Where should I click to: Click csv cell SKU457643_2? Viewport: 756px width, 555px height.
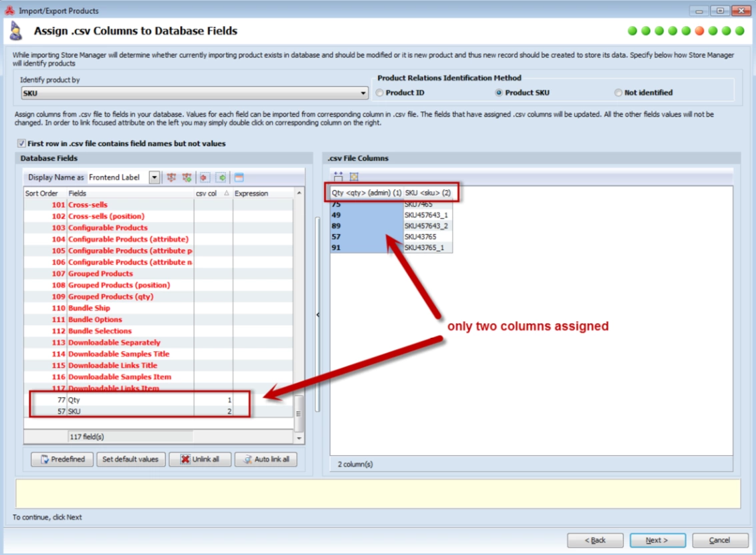(x=427, y=226)
